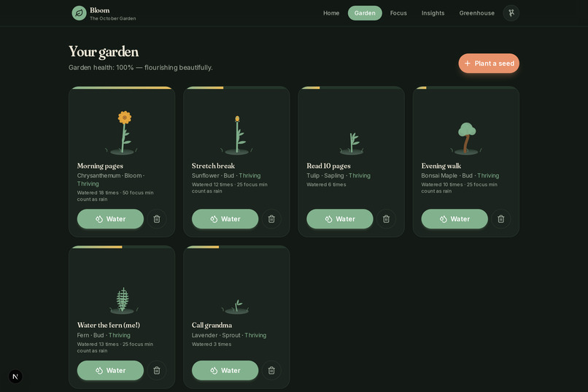This screenshot has height=392, width=588.
Task: Delete the Read 10 pages plant
Action: tap(386, 219)
